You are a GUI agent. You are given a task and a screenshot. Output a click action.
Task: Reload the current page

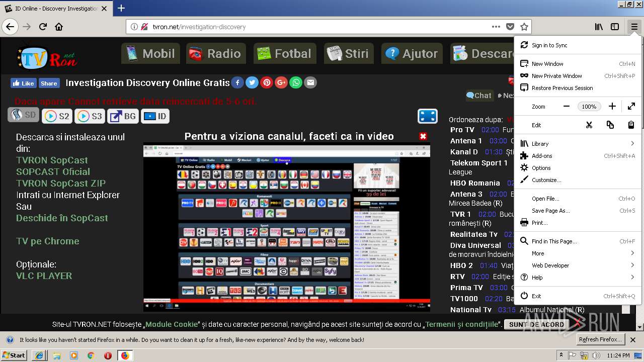click(43, 27)
